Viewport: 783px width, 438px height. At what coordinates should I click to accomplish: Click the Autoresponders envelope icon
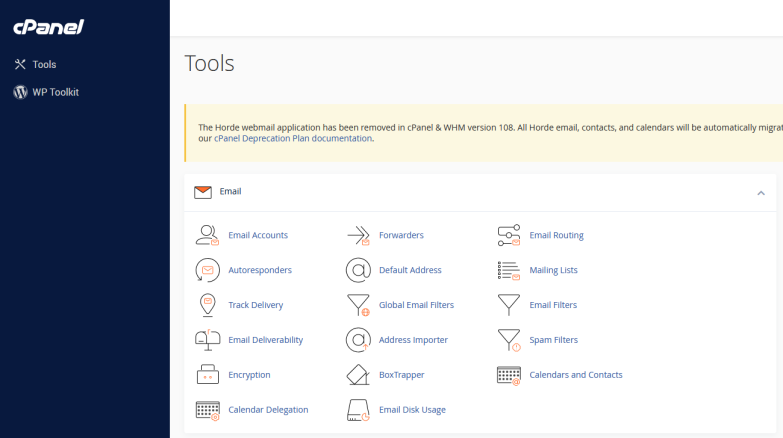click(207, 270)
